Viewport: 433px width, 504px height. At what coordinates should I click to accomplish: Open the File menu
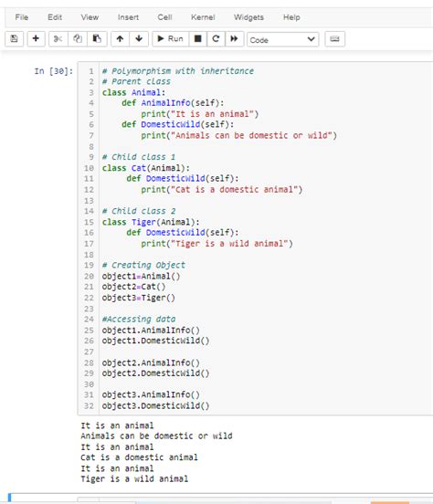click(22, 17)
